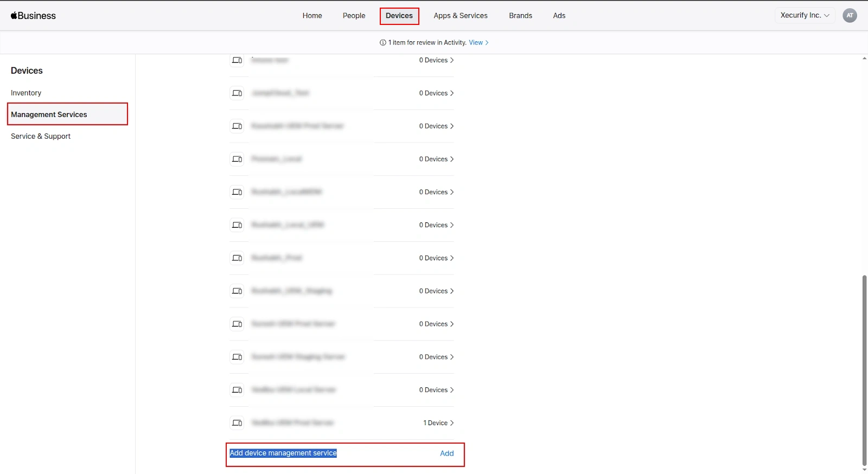The width and height of the screenshot is (868, 474).
Task: Select Management Services in the sidebar
Action: click(x=67, y=114)
